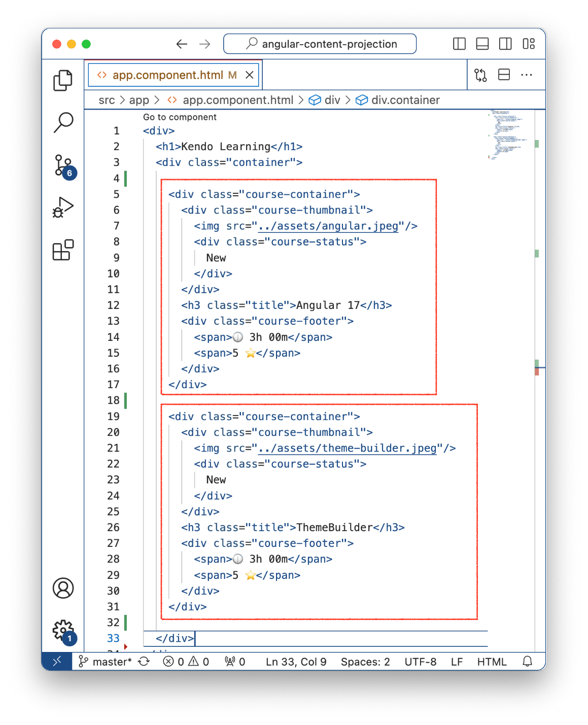Click the code minimap
Image resolution: width=588 pixels, height=725 pixels.
(x=508, y=134)
